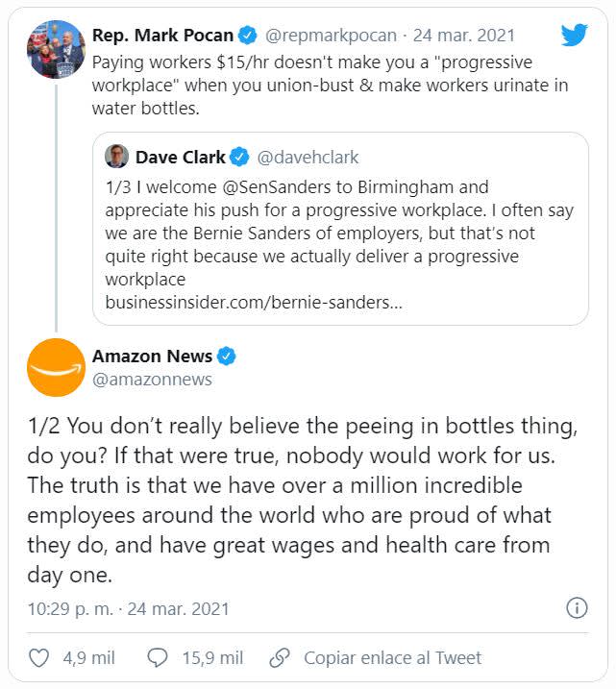Click the Rep. Mark Pocan display name
The height and width of the screenshot is (689, 616).
pos(162,36)
